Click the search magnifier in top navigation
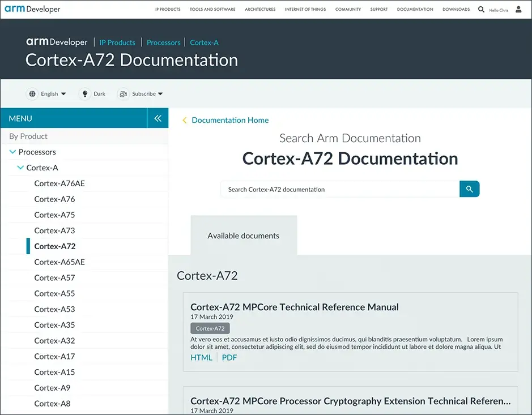532x415 pixels. (x=481, y=9)
